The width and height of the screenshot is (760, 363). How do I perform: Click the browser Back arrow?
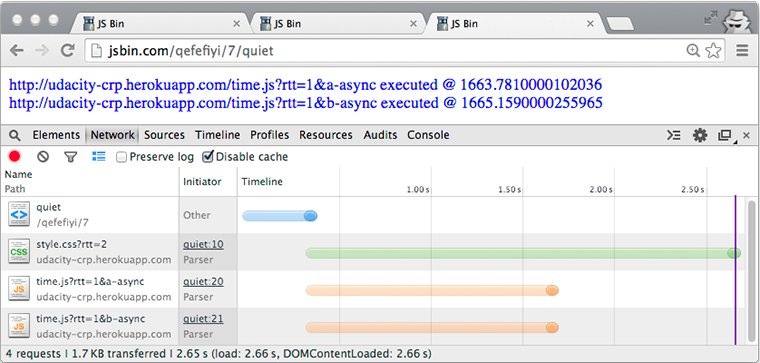click(x=16, y=50)
